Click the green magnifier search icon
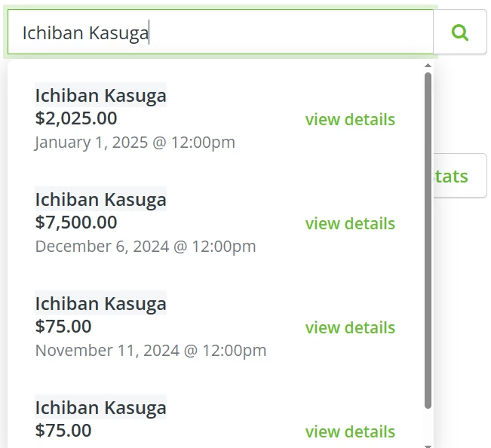The height and width of the screenshot is (448, 491). click(459, 32)
